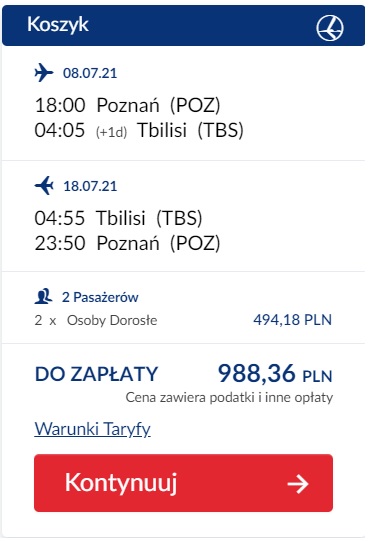
Task: Click the 988,36 PLN total amount
Action: (x=275, y=374)
